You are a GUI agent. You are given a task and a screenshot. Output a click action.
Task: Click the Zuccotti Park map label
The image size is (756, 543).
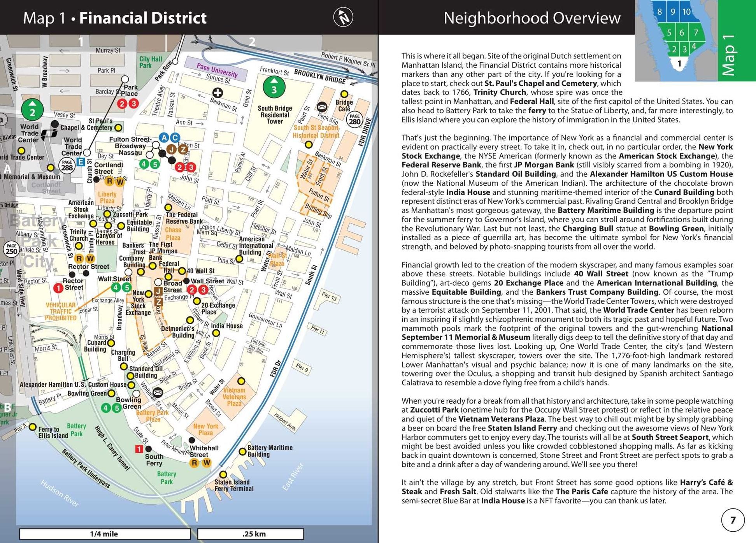(x=130, y=214)
